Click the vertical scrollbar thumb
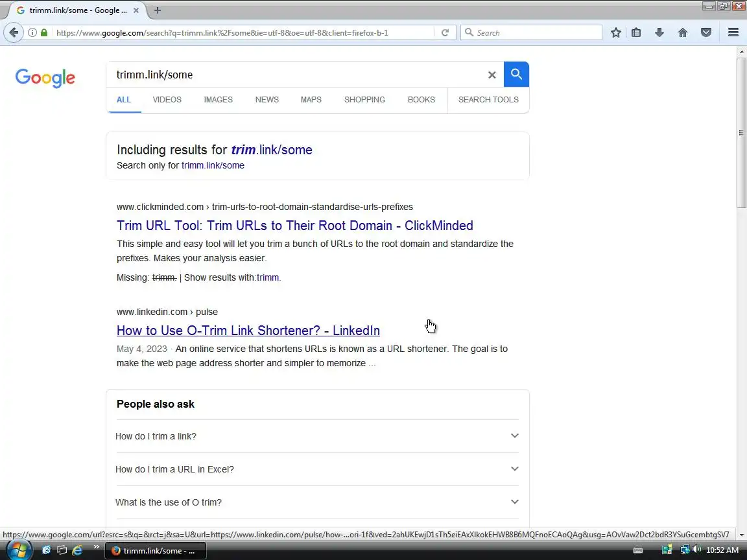 [x=741, y=132]
